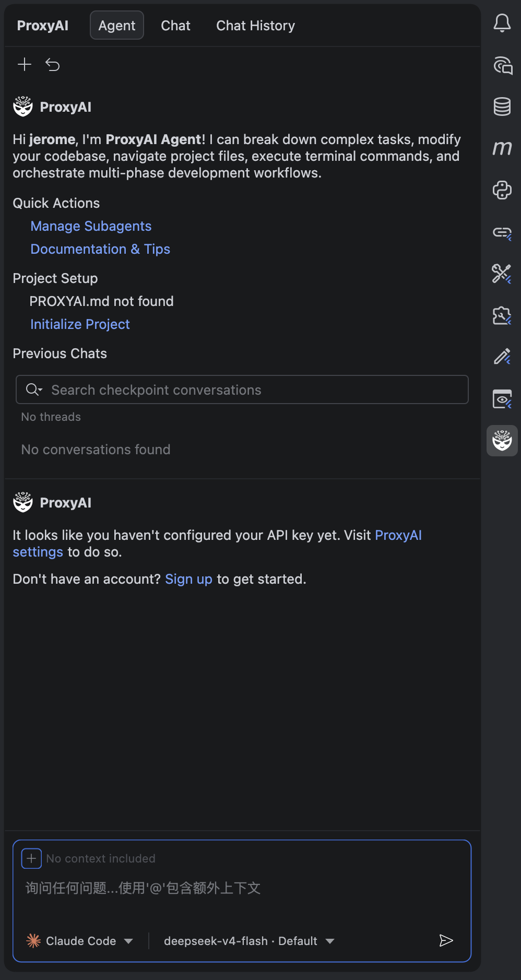
Task: Open the pencil edit tool panel
Action: (502, 357)
